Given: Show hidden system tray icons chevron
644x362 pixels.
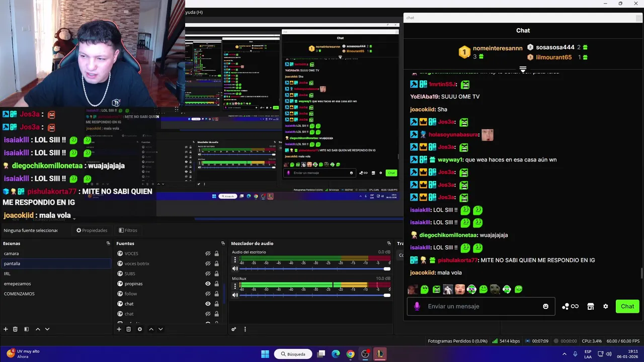Looking at the screenshot, I should tap(564, 354).
